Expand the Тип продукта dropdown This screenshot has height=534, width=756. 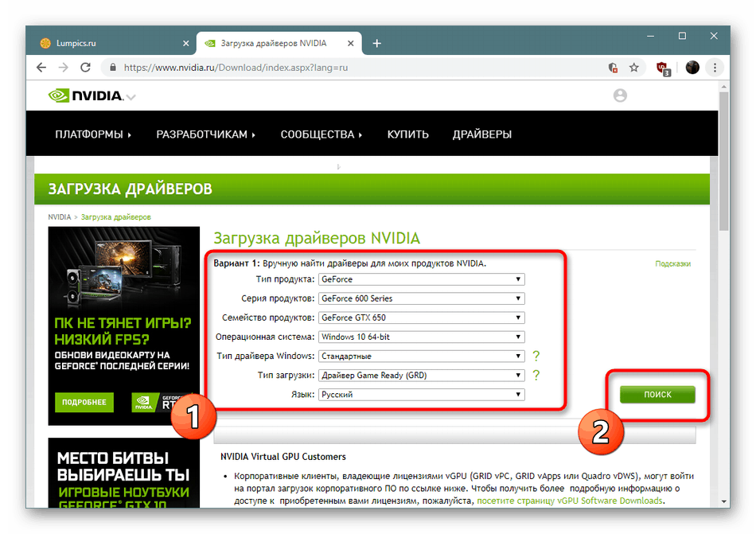tap(422, 279)
